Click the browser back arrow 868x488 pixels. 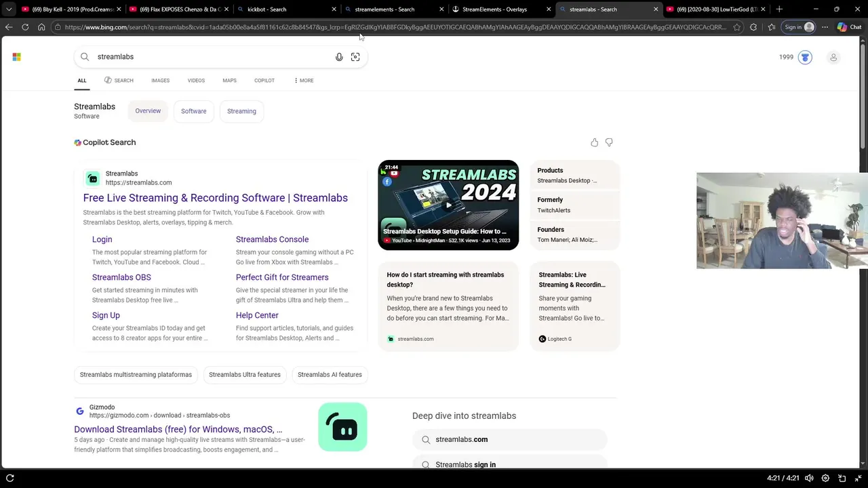9,27
